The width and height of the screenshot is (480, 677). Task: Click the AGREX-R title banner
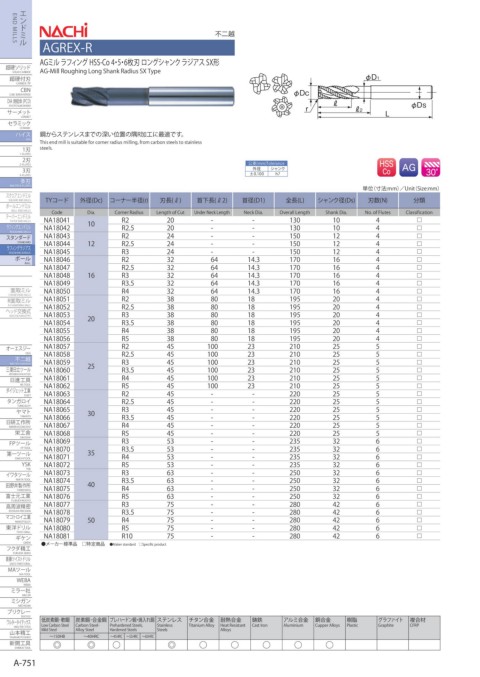click(137, 47)
